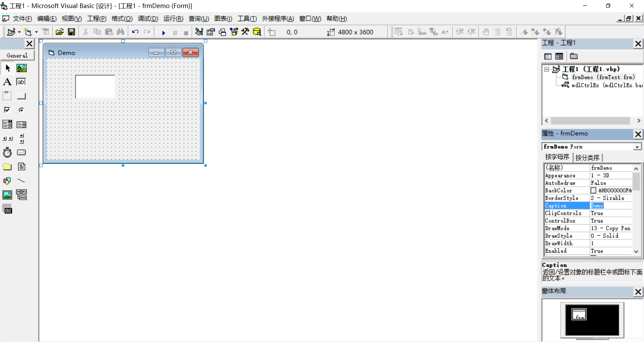
Task: Open the 格式(O) menu
Action: pyautogui.click(x=122, y=19)
